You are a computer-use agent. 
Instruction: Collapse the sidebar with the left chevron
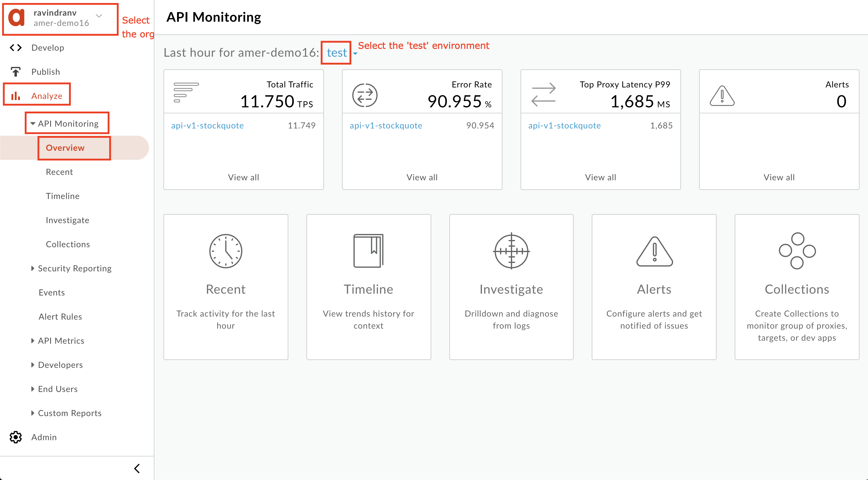pyautogui.click(x=137, y=469)
